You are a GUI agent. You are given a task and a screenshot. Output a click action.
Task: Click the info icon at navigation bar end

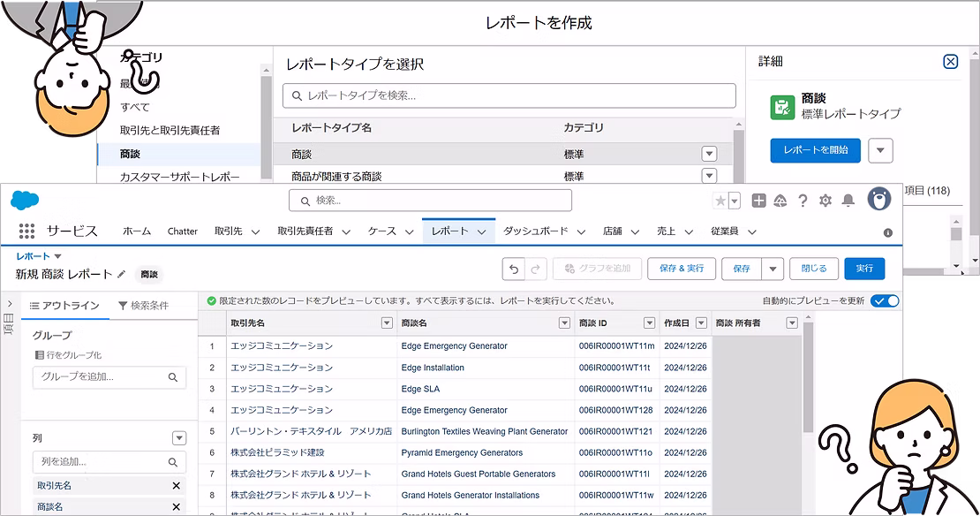click(887, 232)
